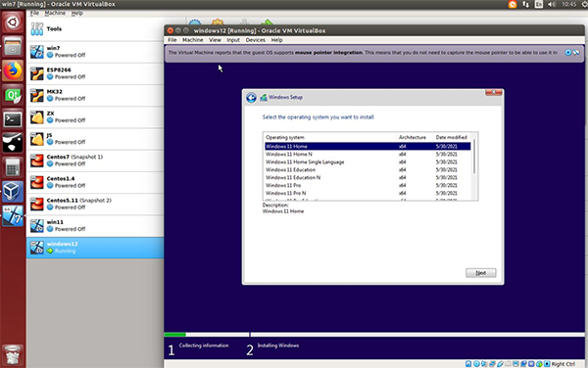Click the don't-show-again icon on the notification bar
The height and width of the screenshot is (368, 588).
click(x=576, y=53)
